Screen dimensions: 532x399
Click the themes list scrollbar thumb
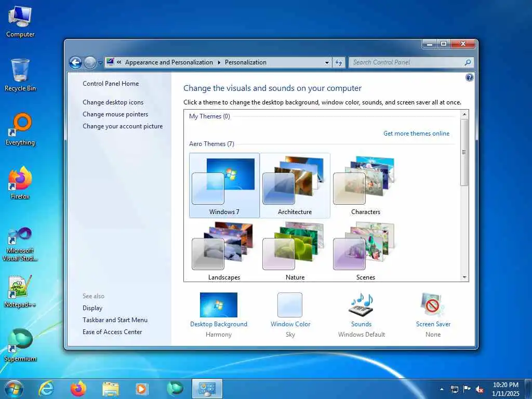click(x=464, y=152)
